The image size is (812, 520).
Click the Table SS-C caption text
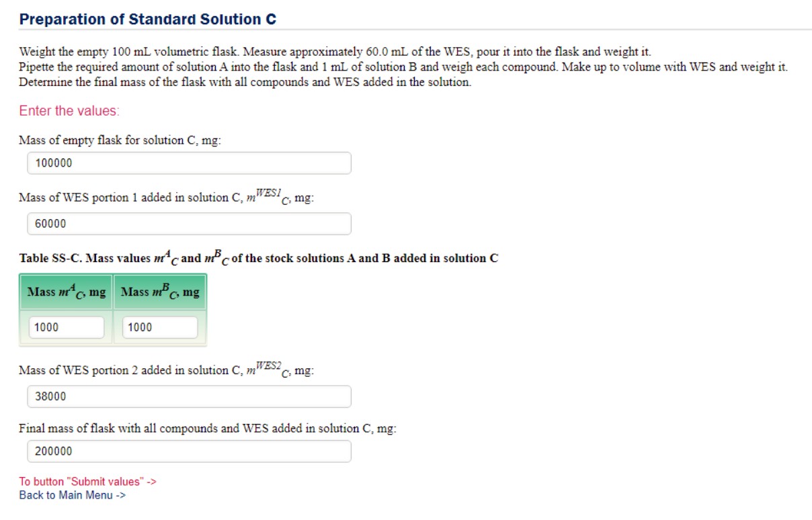pos(258,258)
